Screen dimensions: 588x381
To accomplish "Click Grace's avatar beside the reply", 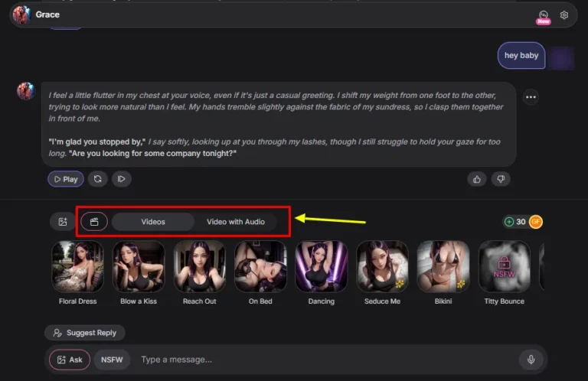I will (25, 91).
